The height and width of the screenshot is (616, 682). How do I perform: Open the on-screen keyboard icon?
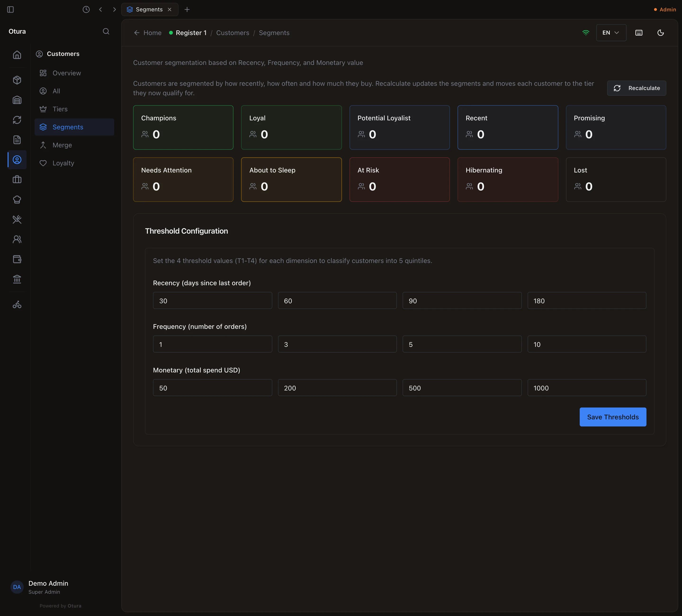[639, 33]
